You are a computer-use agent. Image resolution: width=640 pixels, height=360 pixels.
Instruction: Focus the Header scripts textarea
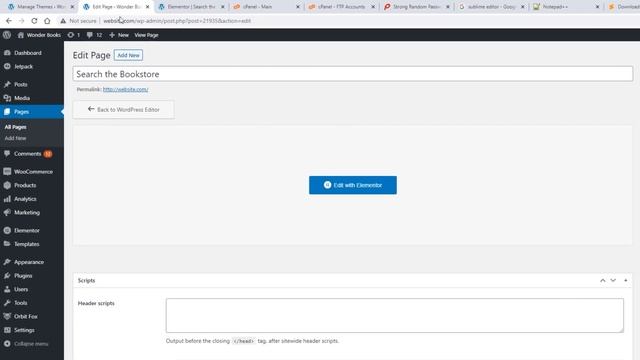(x=395, y=315)
